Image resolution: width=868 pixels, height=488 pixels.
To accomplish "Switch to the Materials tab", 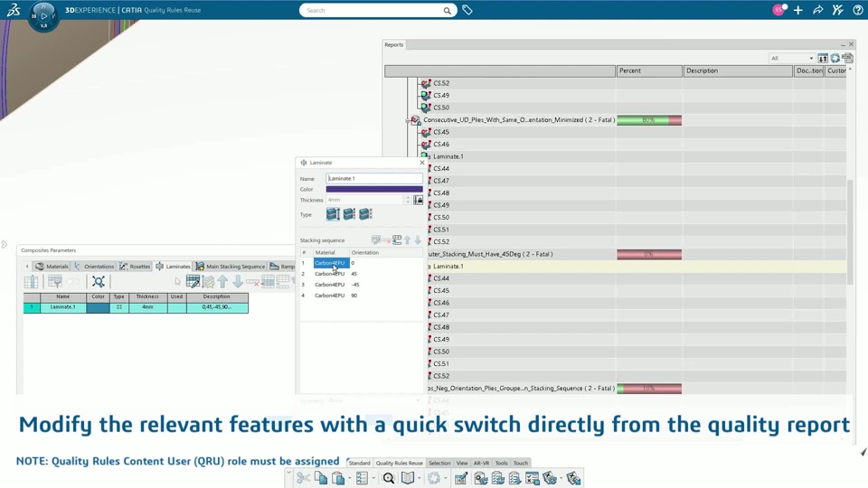I will pyautogui.click(x=52, y=266).
